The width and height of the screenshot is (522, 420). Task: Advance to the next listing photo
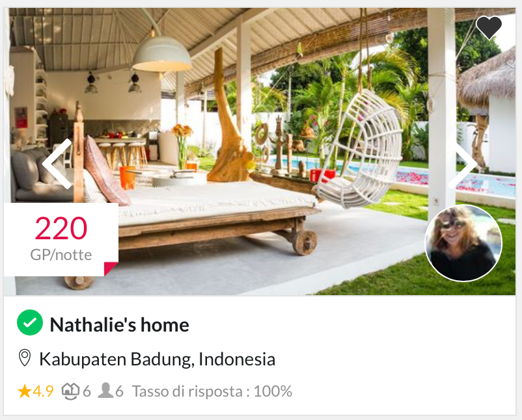463,164
